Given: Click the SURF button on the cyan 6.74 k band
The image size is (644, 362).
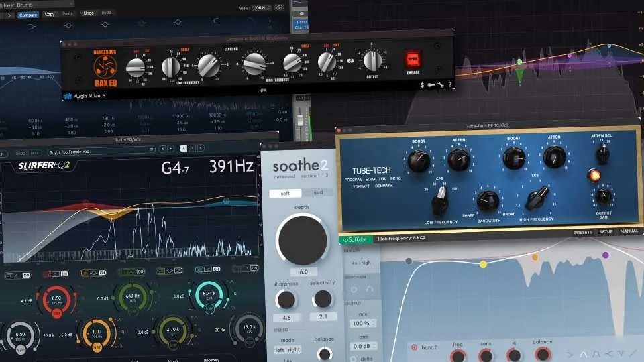Looking at the screenshot, I should click(x=209, y=308).
